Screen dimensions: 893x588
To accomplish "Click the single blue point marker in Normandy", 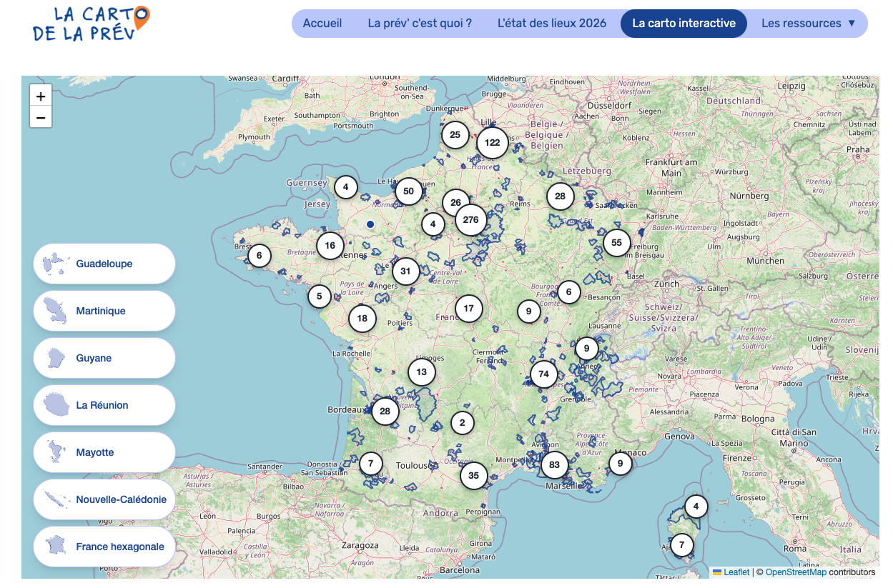I will 370,224.
